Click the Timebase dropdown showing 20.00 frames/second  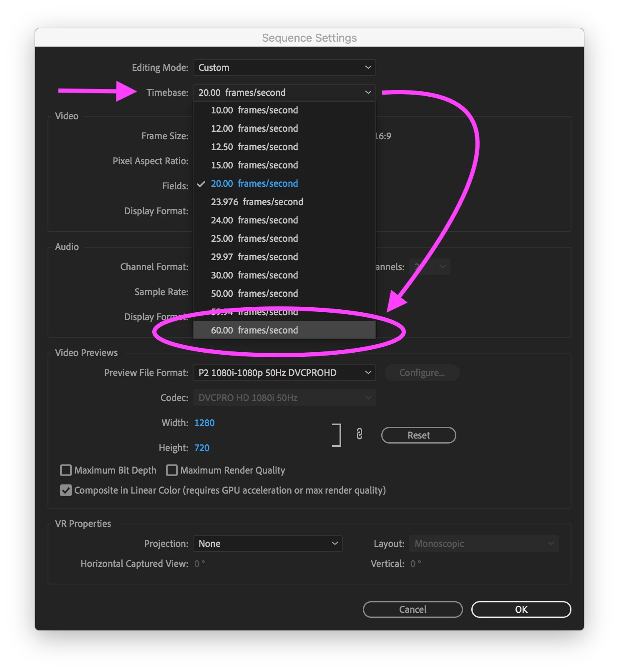284,93
